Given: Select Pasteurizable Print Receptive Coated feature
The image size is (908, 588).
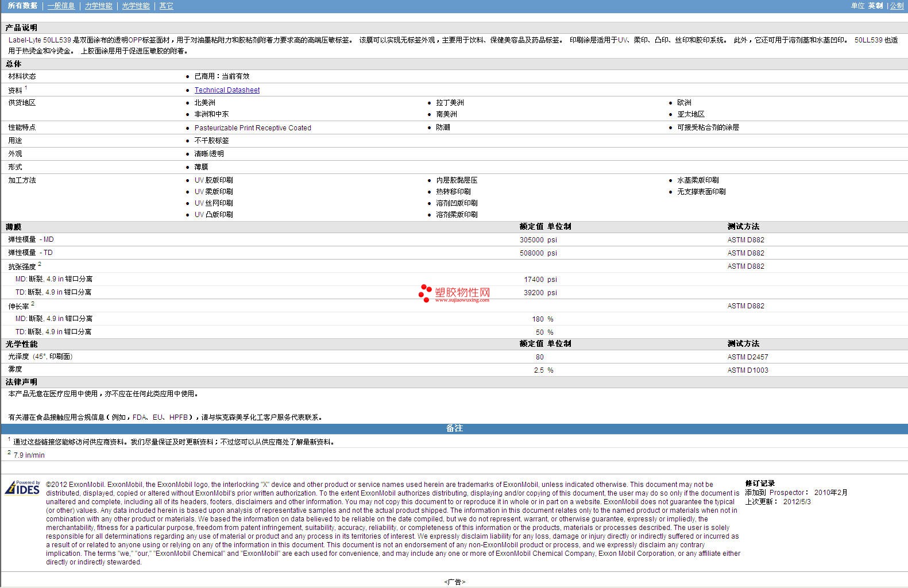Looking at the screenshot, I should 253,128.
